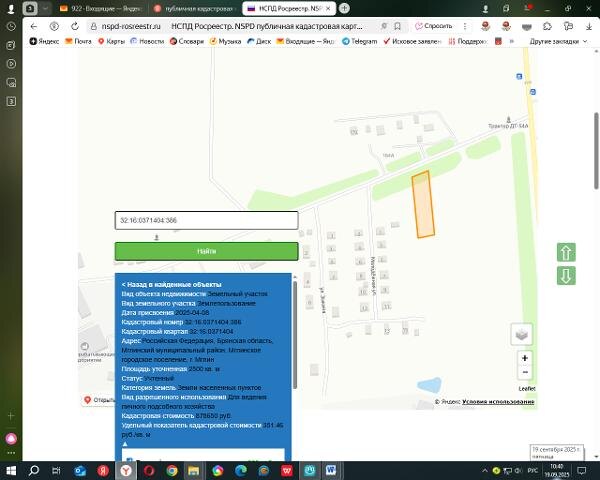Open the extensions puzzle icon
Image resolution: width=600 pixels, height=480 pixels.
pos(548,26)
